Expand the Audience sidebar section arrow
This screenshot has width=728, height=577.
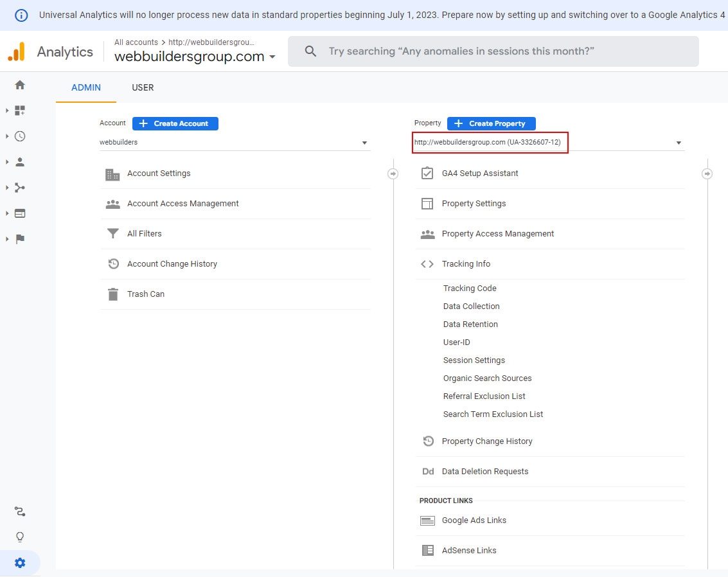click(x=7, y=162)
